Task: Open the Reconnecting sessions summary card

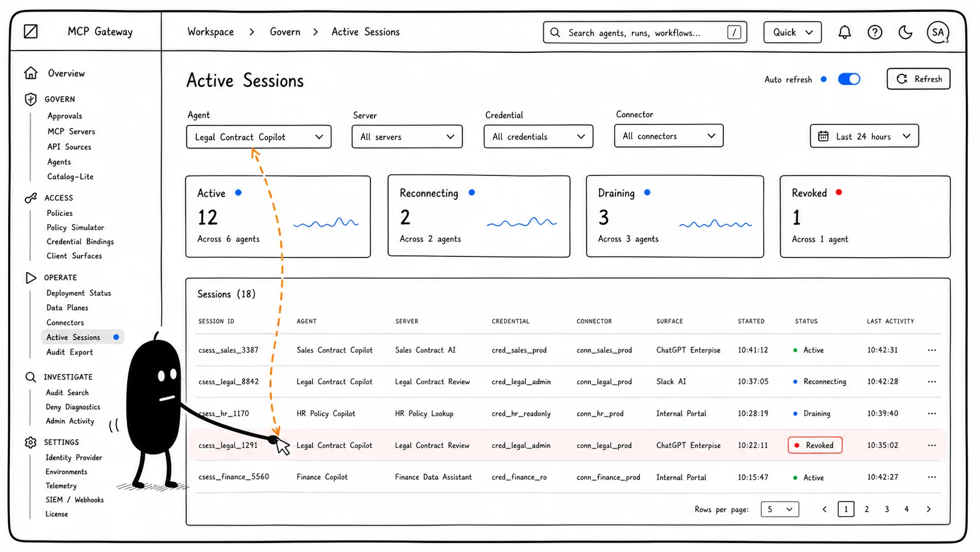Action: (479, 216)
